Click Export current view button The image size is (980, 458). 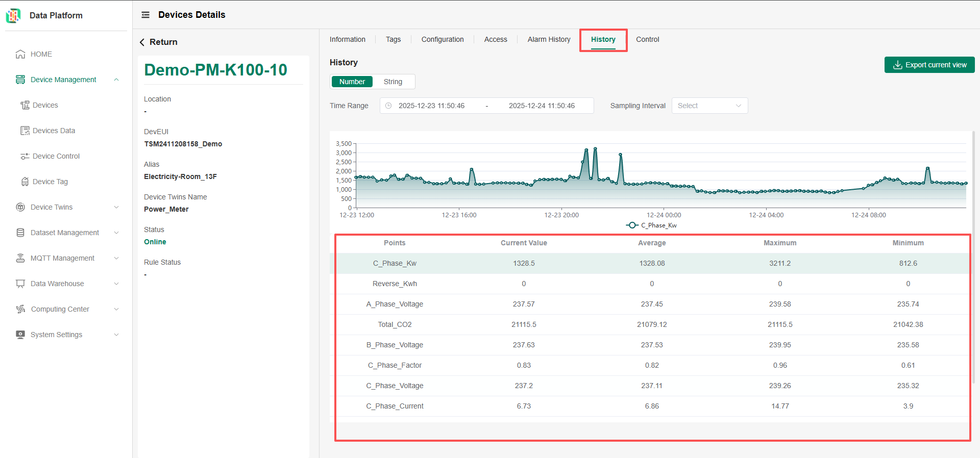[929, 65]
